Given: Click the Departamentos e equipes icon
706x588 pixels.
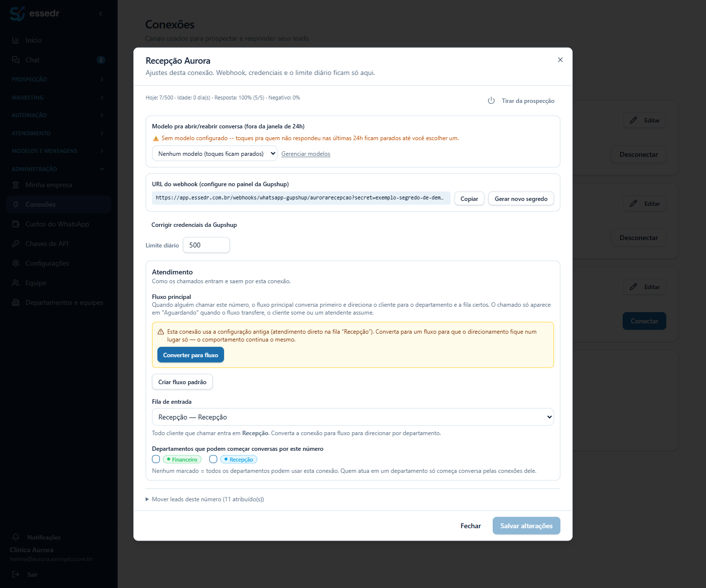Looking at the screenshot, I should click(16, 302).
